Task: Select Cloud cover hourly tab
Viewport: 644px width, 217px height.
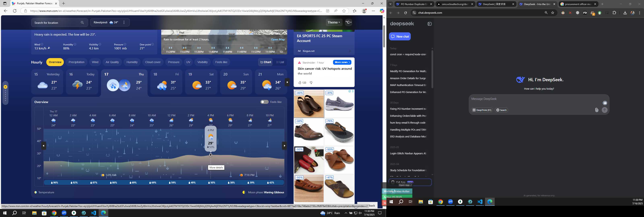Action: [x=153, y=62]
